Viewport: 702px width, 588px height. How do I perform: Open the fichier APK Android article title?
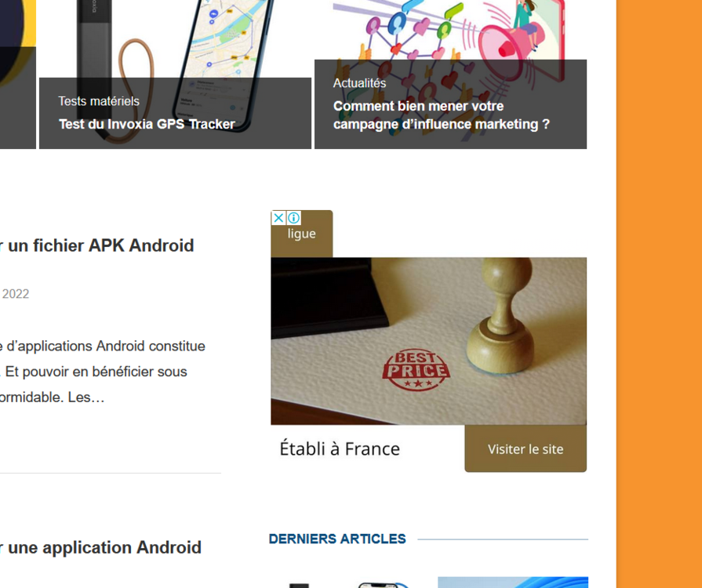coord(97,245)
